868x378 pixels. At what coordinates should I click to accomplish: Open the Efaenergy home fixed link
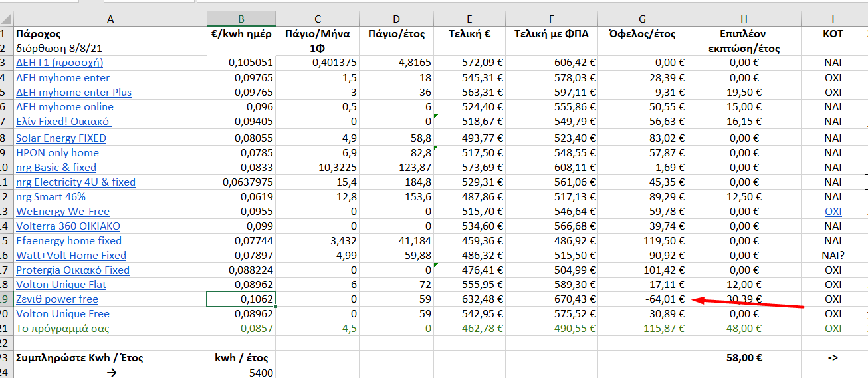68,241
